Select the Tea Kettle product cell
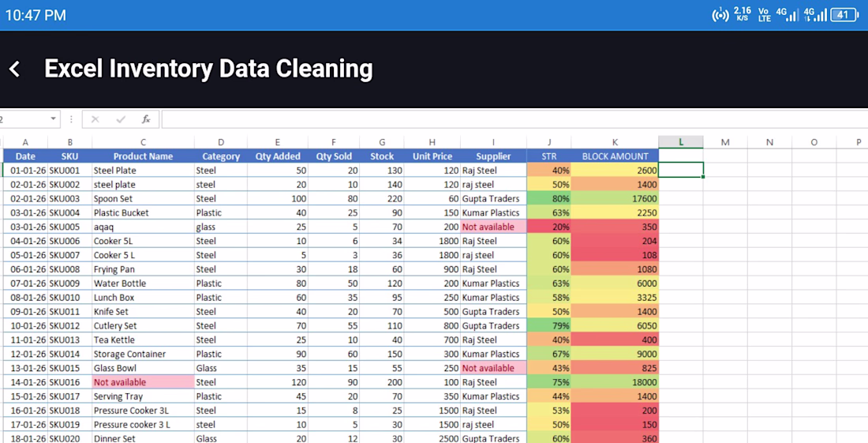This screenshot has height=443, width=868. point(144,340)
